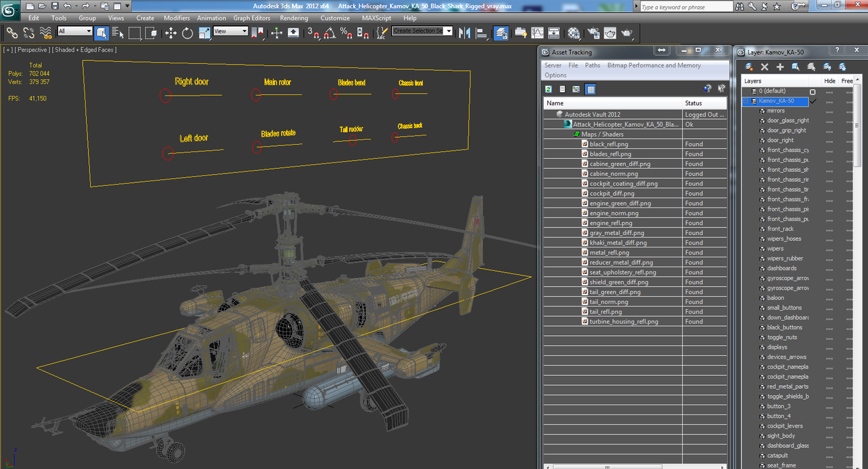Toggle the Manage Layers button

click(x=501, y=33)
